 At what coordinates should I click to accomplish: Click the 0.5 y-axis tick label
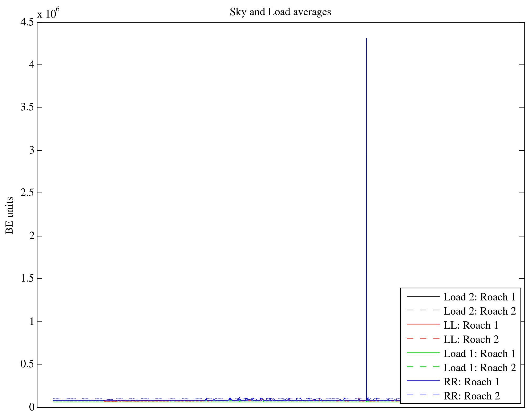[27, 364]
